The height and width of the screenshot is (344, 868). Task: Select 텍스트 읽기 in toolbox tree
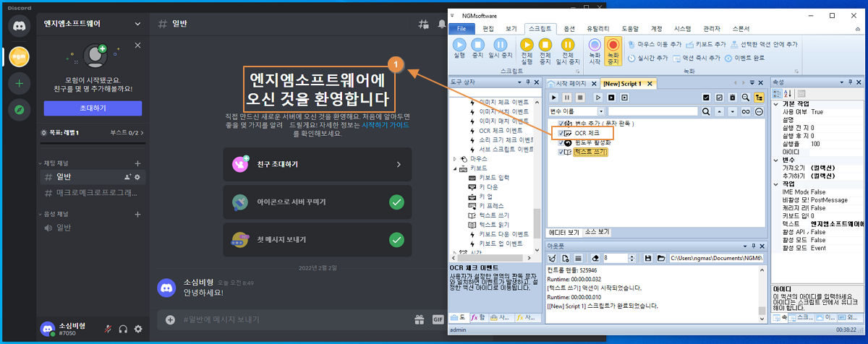495,225
